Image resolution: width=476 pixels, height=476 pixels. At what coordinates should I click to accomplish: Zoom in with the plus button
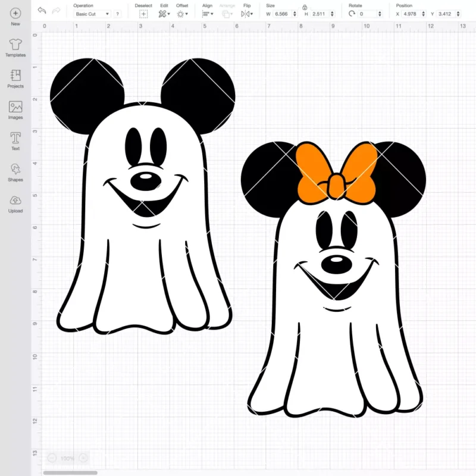[83, 458]
